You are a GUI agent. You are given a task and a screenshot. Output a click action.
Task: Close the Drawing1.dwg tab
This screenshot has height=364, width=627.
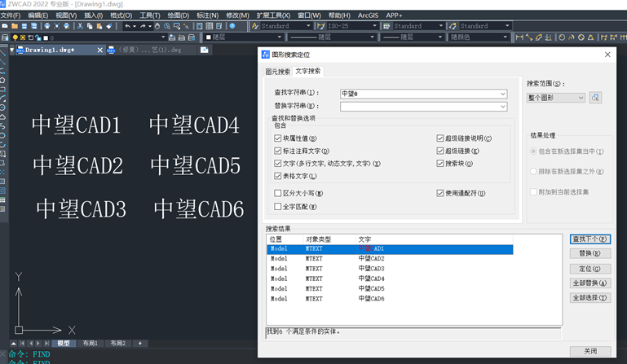click(x=100, y=50)
